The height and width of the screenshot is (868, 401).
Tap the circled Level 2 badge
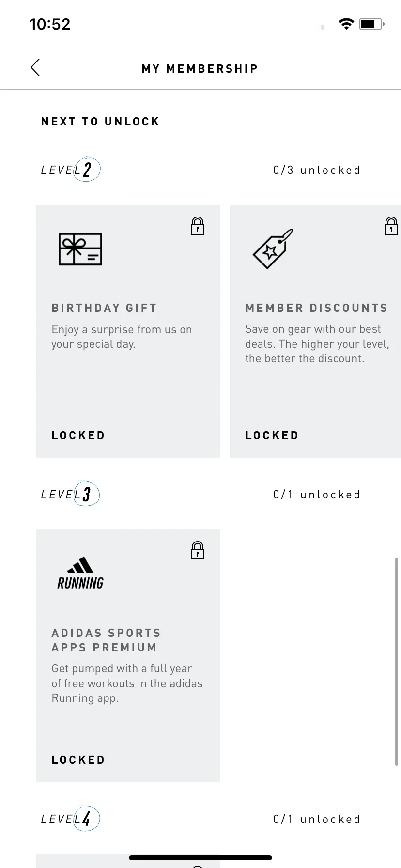(87, 170)
